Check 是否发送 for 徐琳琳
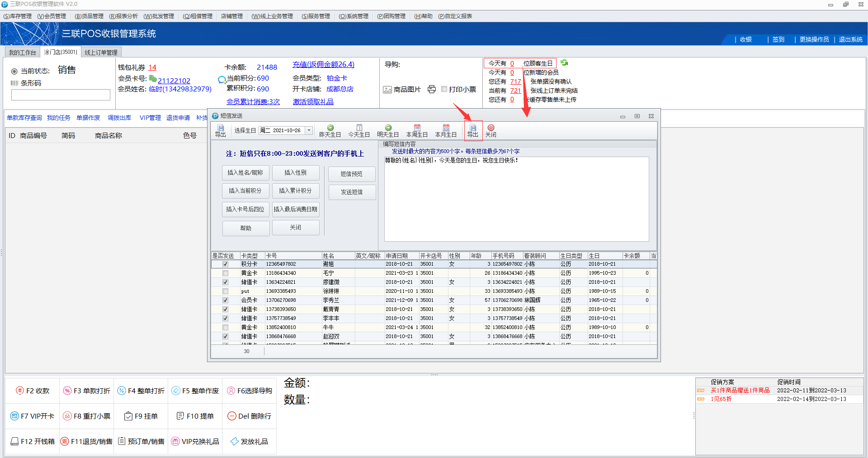Screen dimensions: 868x458 [225, 291]
